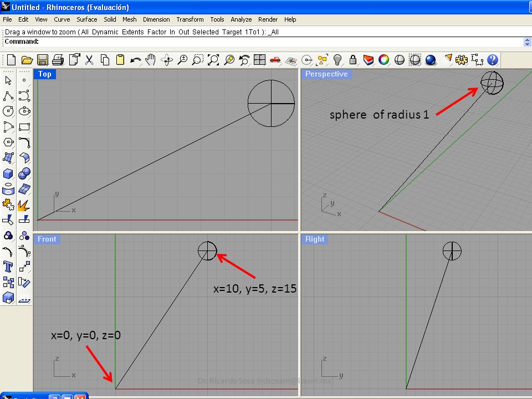Open the Analyze menu
Image resolution: width=532 pixels, height=399 pixels.
pos(241,19)
